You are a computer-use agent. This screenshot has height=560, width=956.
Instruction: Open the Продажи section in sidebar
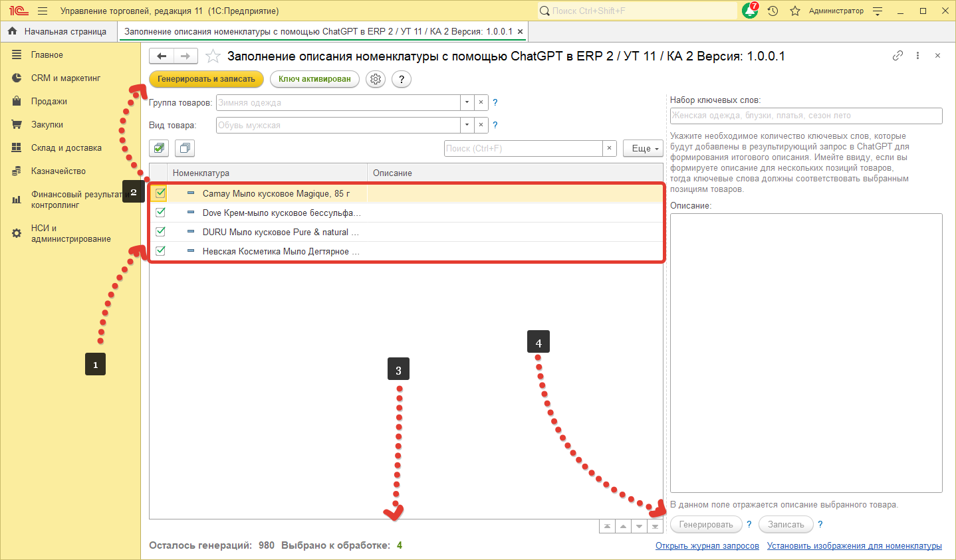[49, 101]
